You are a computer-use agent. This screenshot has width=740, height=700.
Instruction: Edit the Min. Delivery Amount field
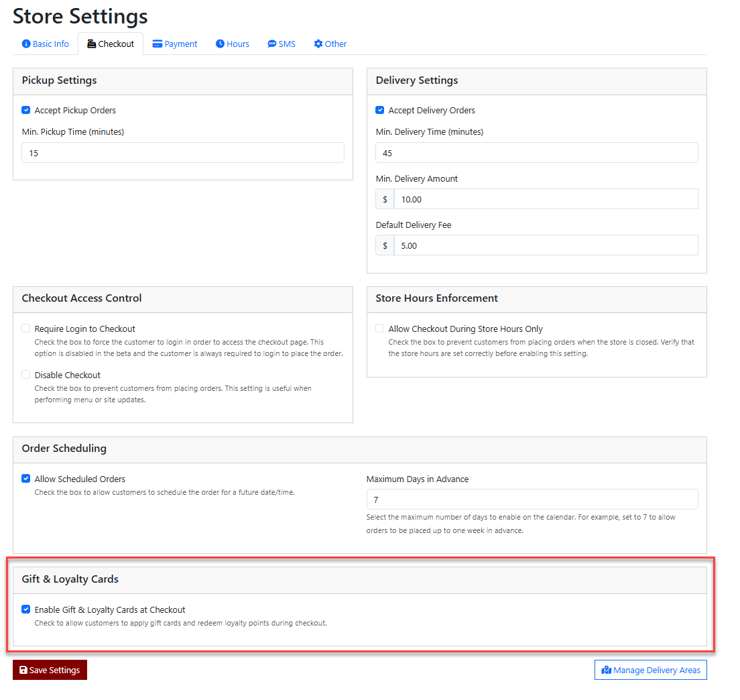point(545,199)
